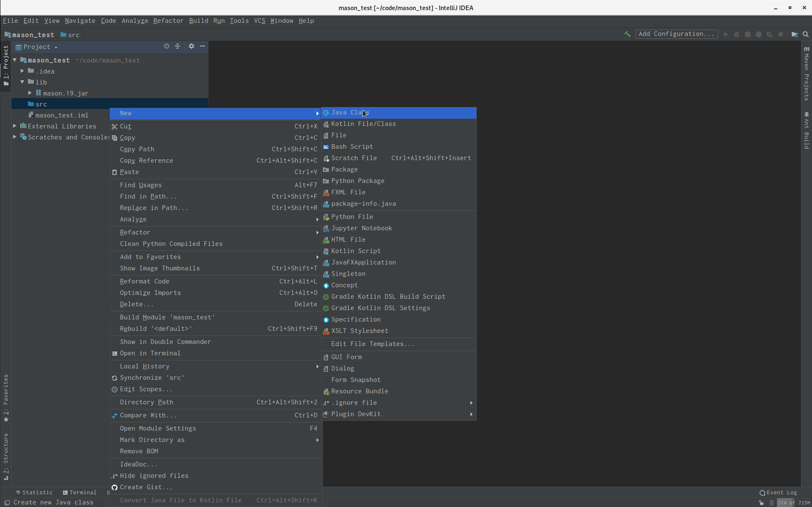Expand the .idea folder arrow

pos(22,71)
